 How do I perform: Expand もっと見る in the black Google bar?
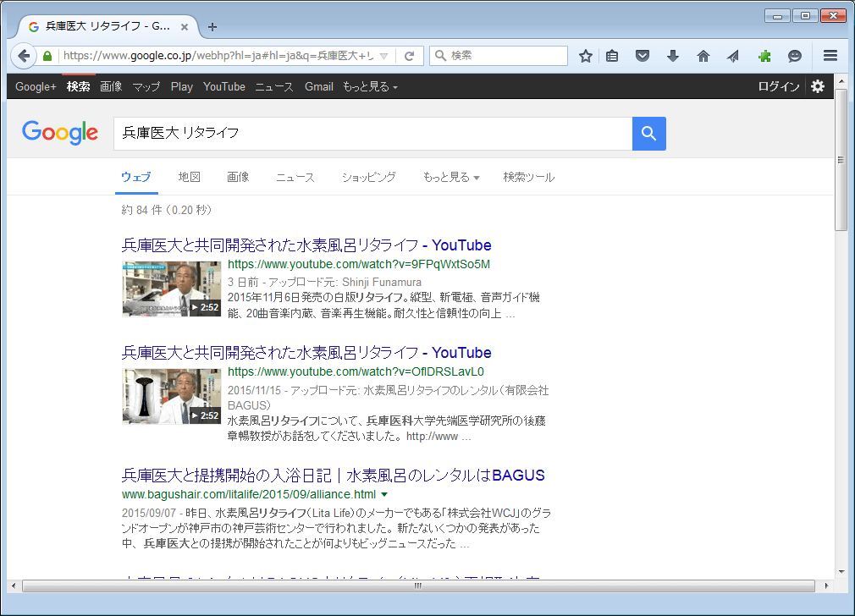[370, 86]
